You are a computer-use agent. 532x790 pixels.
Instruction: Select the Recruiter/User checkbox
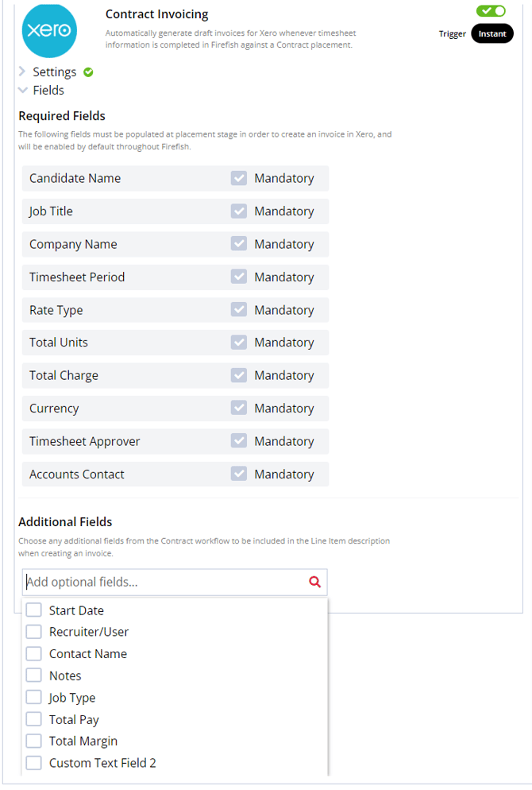[x=33, y=632]
